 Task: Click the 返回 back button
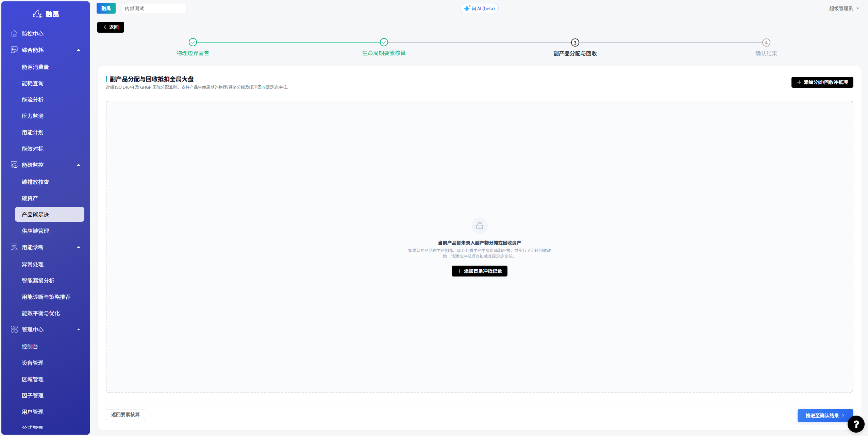(111, 27)
